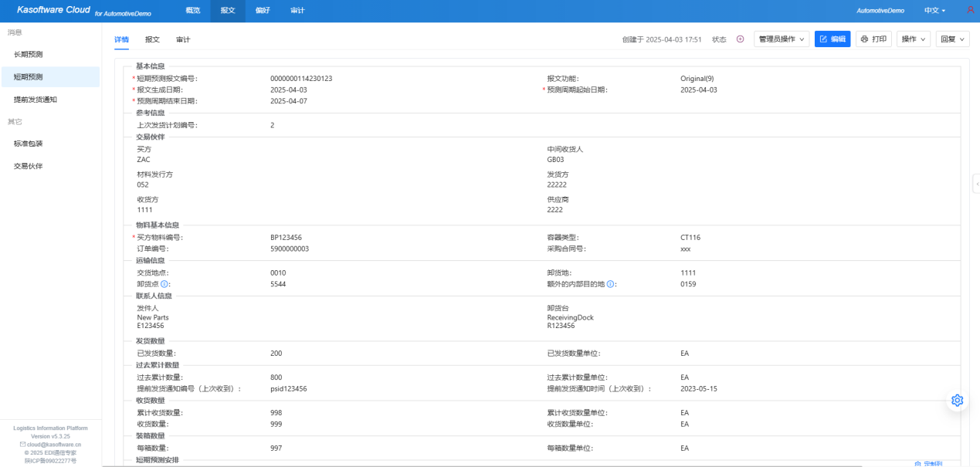Select 长期预测 in the sidebar

(x=29, y=55)
